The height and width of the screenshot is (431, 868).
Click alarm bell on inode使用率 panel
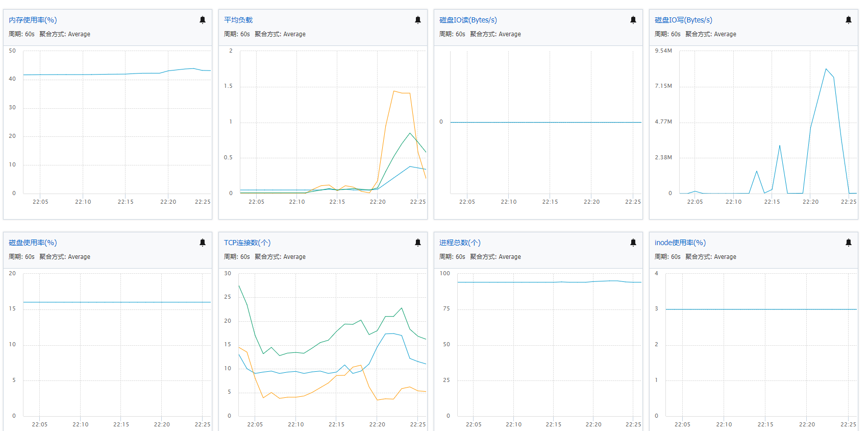coord(849,243)
